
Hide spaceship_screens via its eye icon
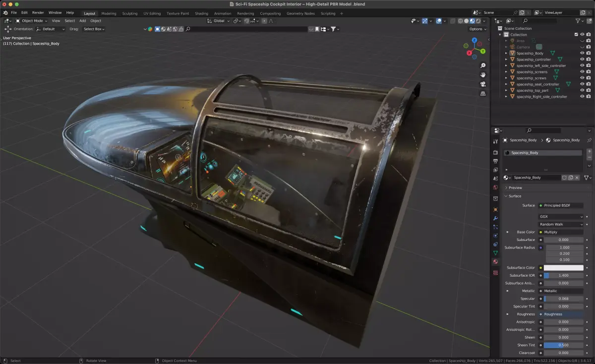coord(582,72)
